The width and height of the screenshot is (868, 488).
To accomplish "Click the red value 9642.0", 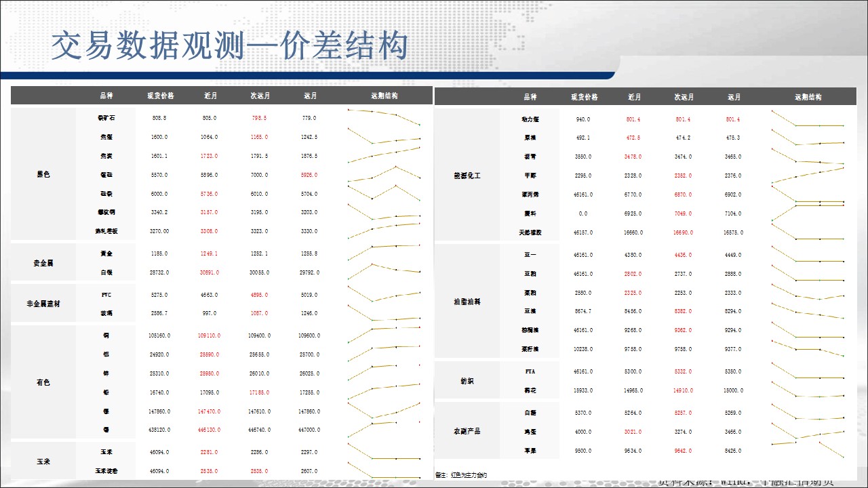I will click(x=683, y=450).
